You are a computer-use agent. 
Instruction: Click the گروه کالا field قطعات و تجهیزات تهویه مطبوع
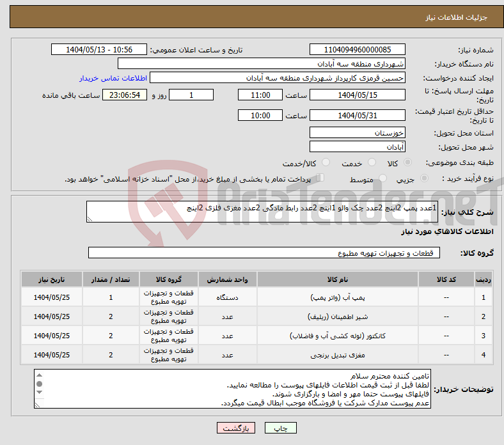coord(264,253)
